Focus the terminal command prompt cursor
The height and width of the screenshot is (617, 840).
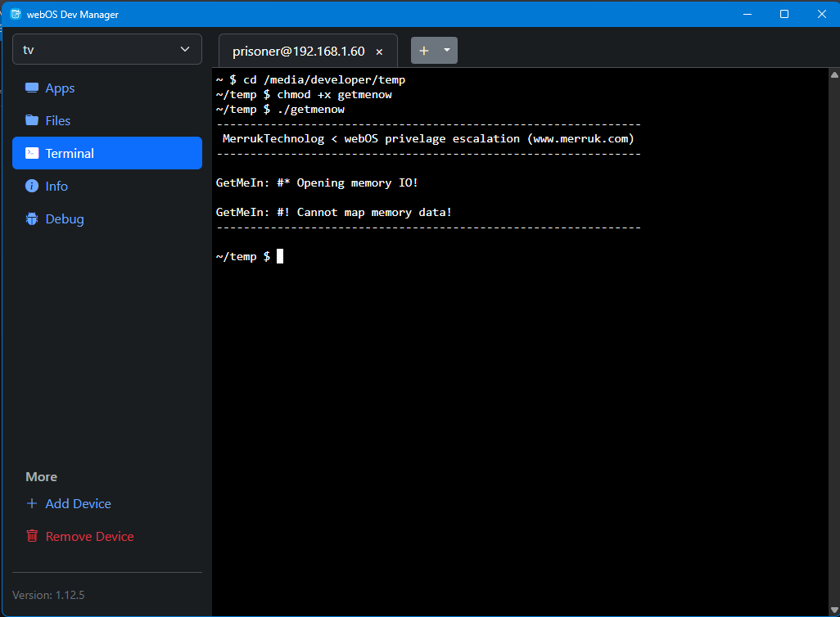(x=280, y=256)
